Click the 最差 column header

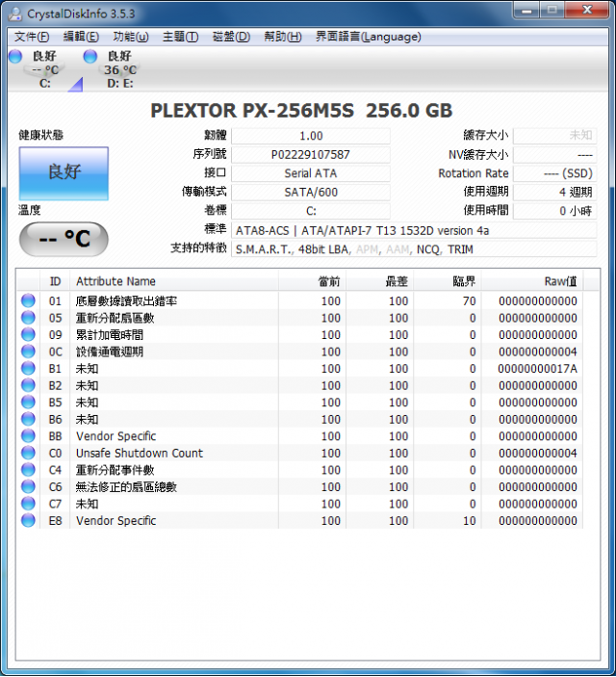point(380,281)
